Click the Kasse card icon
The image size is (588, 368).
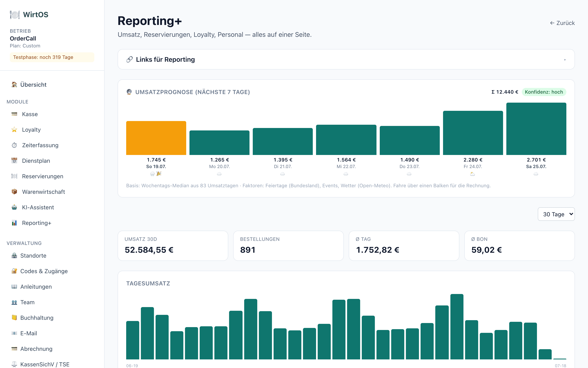click(x=14, y=114)
